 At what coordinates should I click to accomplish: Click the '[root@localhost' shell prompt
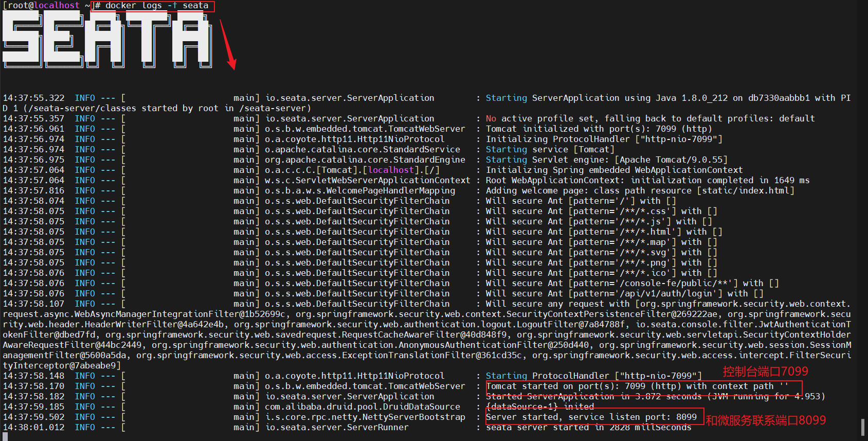point(41,6)
